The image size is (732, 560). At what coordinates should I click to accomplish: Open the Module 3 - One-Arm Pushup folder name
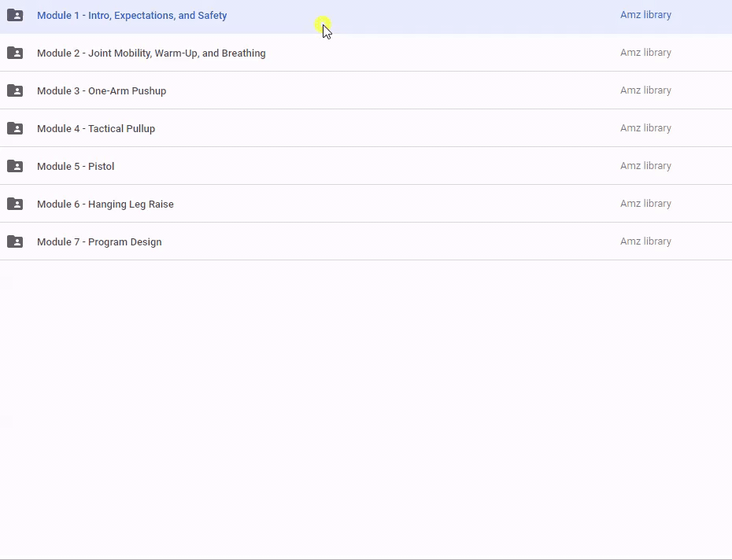(102, 90)
